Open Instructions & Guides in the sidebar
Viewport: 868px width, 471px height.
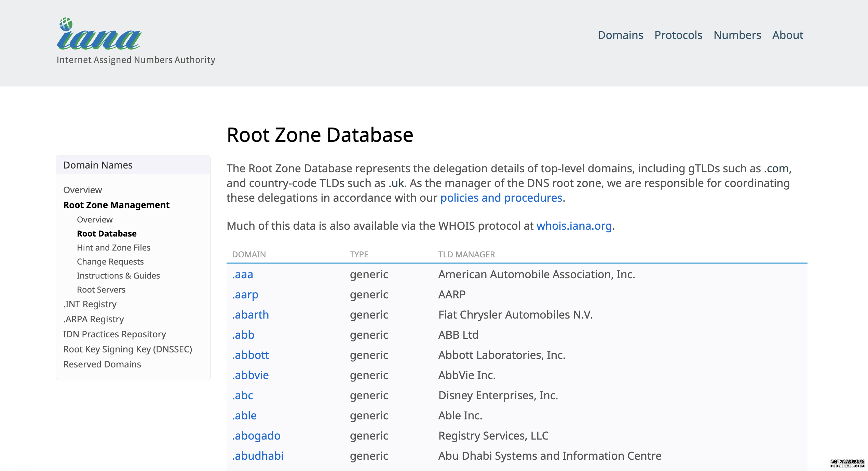118,275
